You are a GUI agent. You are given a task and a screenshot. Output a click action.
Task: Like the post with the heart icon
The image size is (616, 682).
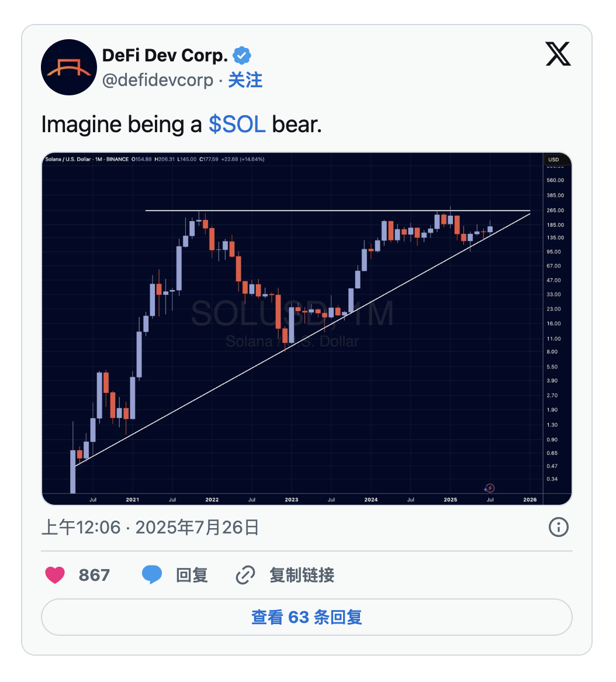tap(55, 575)
